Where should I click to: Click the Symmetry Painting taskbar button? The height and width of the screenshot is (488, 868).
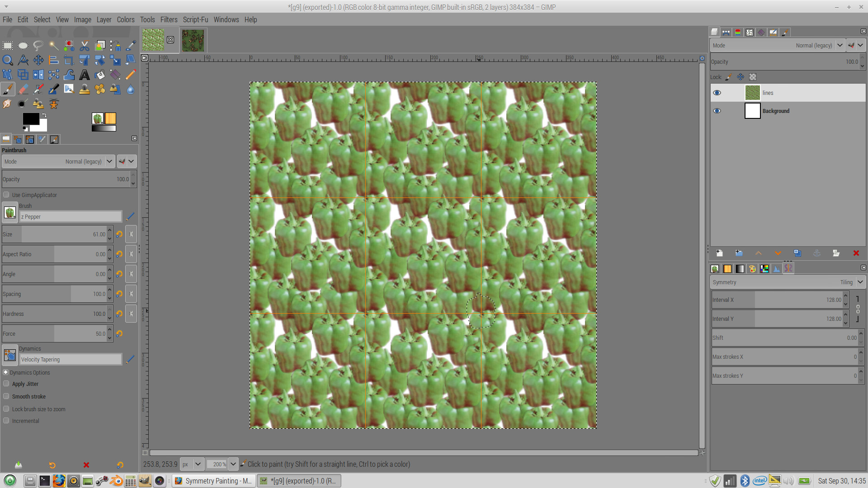click(x=214, y=481)
